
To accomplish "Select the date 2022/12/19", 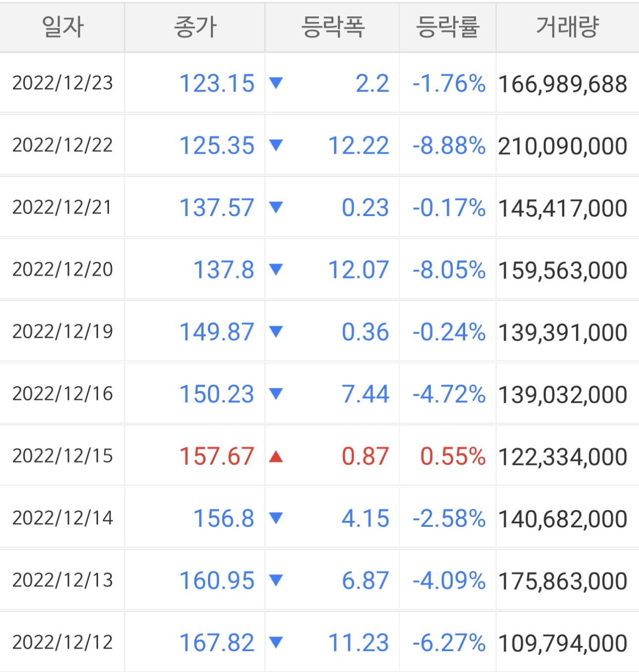I will [63, 332].
